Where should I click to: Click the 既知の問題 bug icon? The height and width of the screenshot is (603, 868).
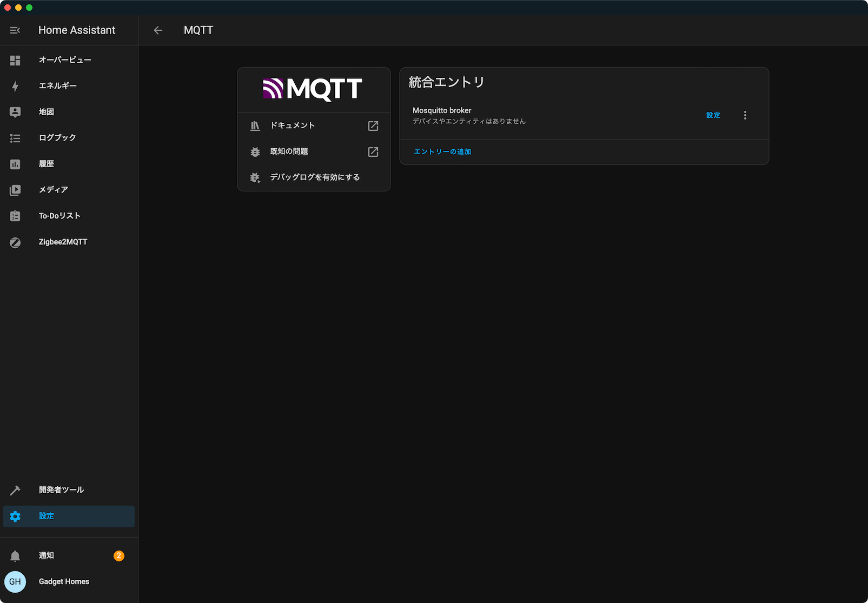pyautogui.click(x=255, y=151)
